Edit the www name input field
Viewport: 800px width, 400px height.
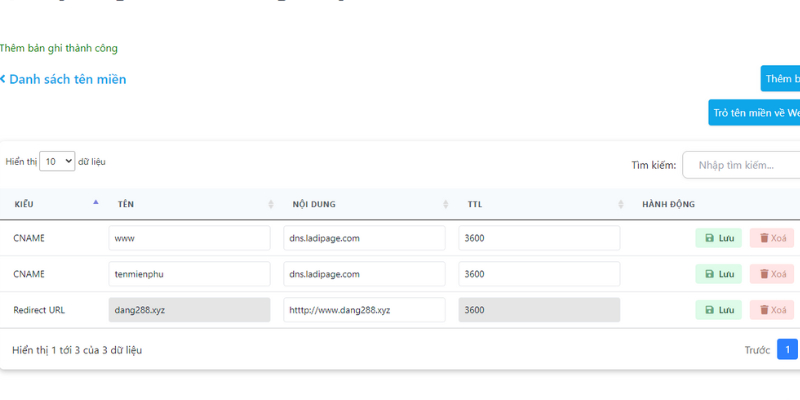click(189, 238)
